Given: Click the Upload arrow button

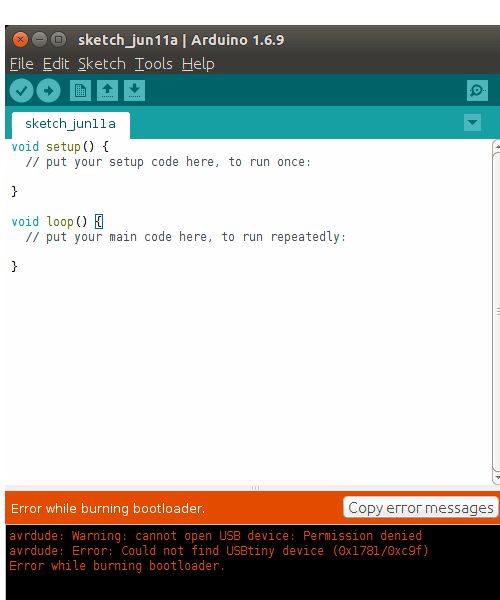Looking at the screenshot, I should coord(48,91).
